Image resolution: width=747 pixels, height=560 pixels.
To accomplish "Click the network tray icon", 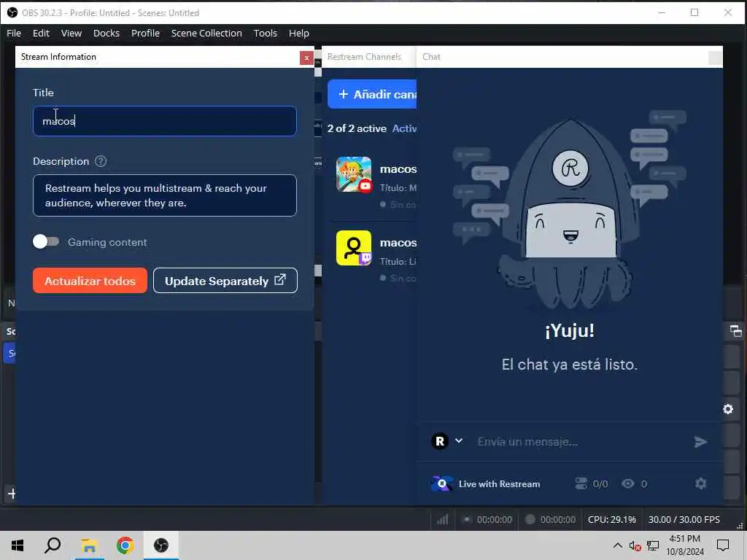I will tap(653, 545).
